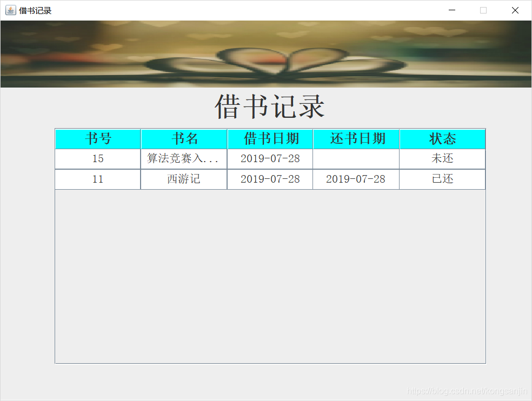The height and width of the screenshot is (401, 532).
Task: Click the 西游记 book name cell
Action: [184, 179]
